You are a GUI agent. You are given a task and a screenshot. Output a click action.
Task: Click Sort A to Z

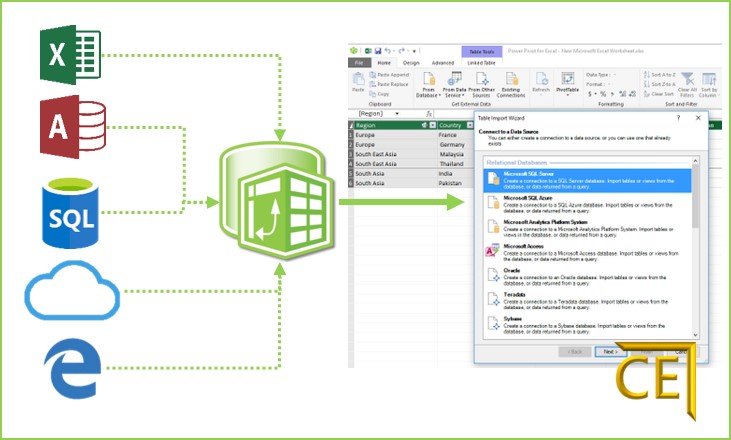[660, 75]
